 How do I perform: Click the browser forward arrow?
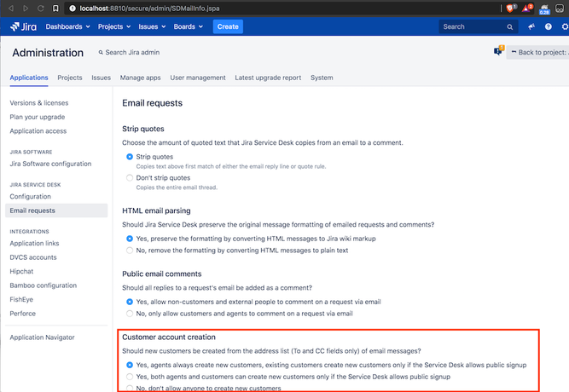[x=26, y=8]
